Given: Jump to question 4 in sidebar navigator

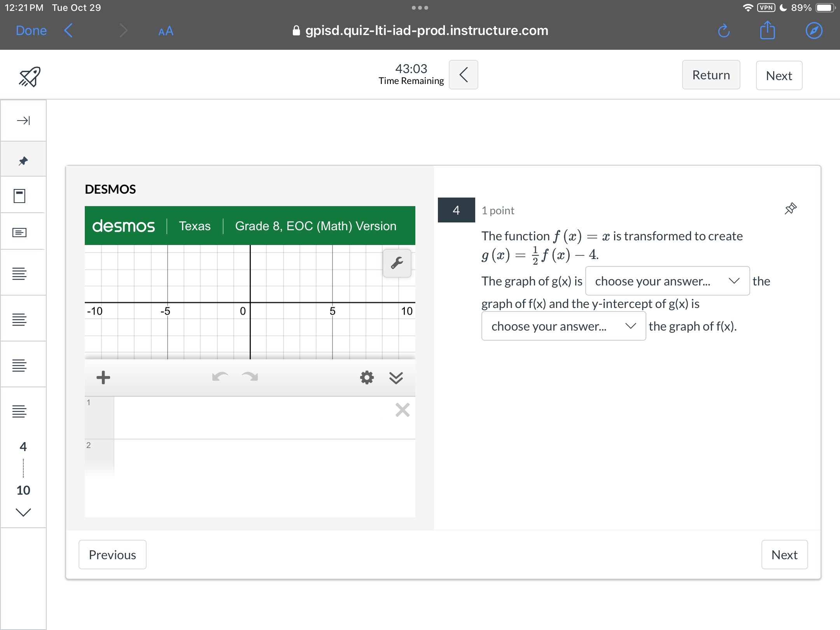Looking at the screenshot, I should tap(23, 446).
